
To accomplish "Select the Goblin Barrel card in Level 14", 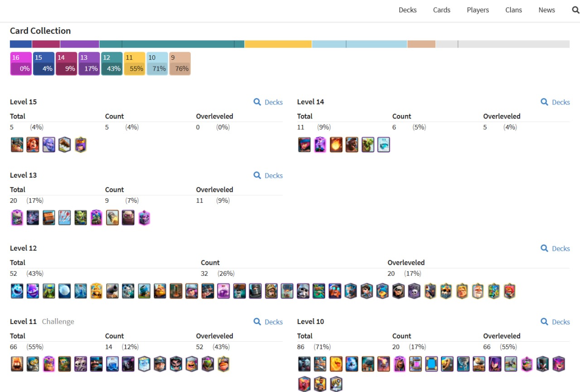I will coord(368,144).
